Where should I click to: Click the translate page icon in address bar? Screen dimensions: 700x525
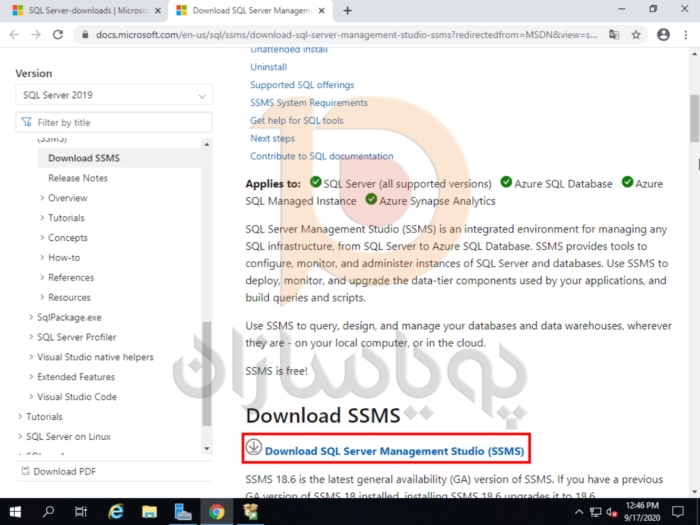click(614, 34)
